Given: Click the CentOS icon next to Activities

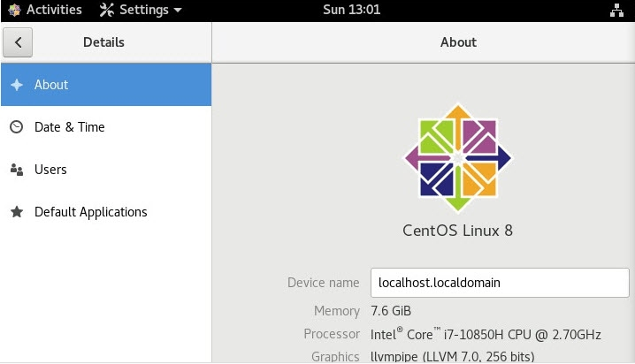Looking at the screenshot, I should 14,10.
